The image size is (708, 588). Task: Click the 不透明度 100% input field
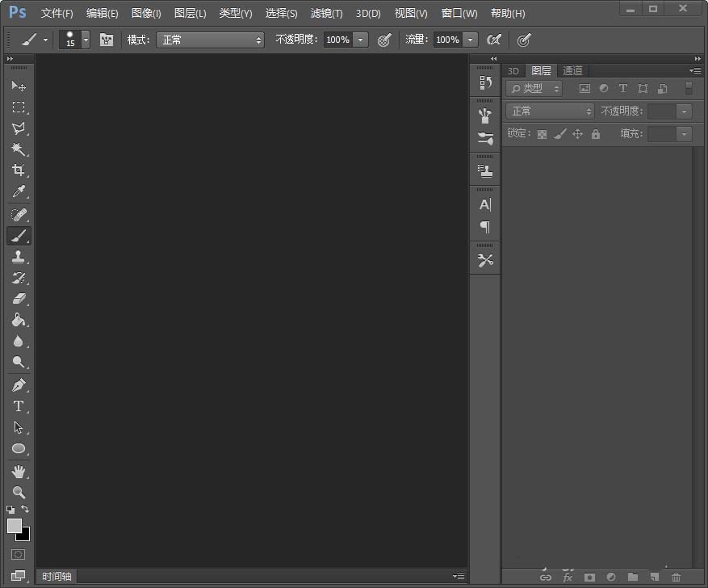click(338, 40)
